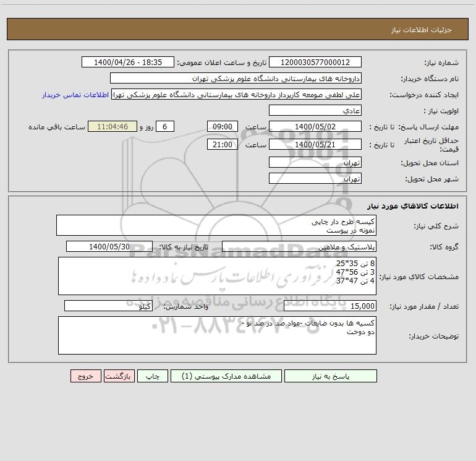Click the تاریخ نیاز به کالا label

[184, 247]
